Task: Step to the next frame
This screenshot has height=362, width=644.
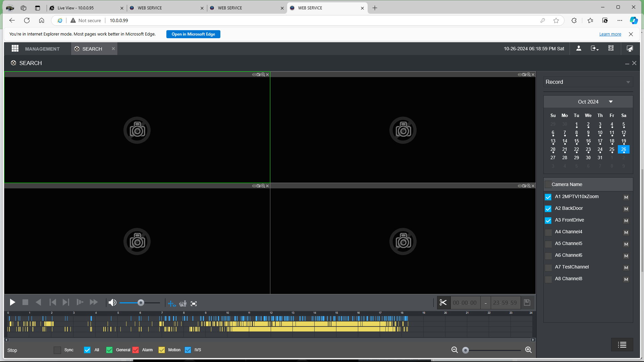Action: point(66,302)
